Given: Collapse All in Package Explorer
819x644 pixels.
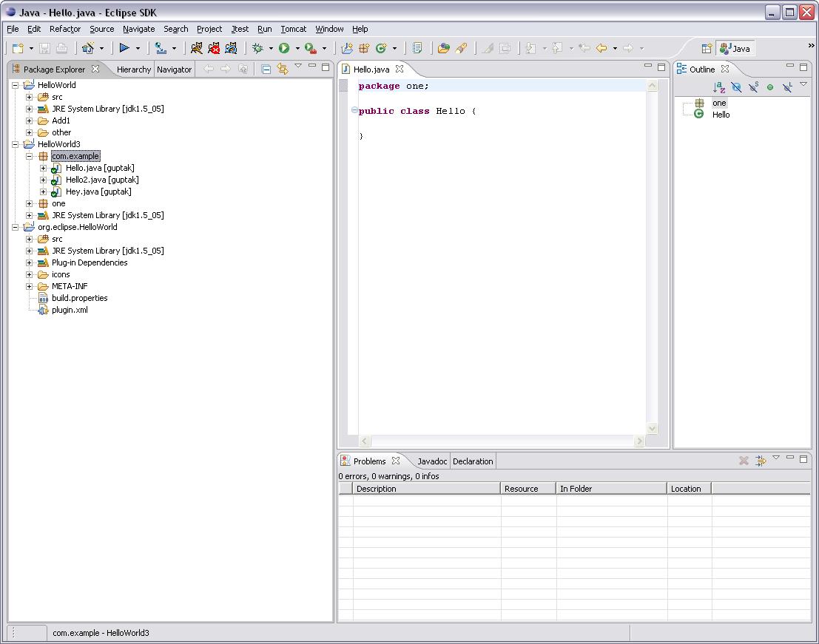Looking at the screenshot, I should tap(266, 69).
